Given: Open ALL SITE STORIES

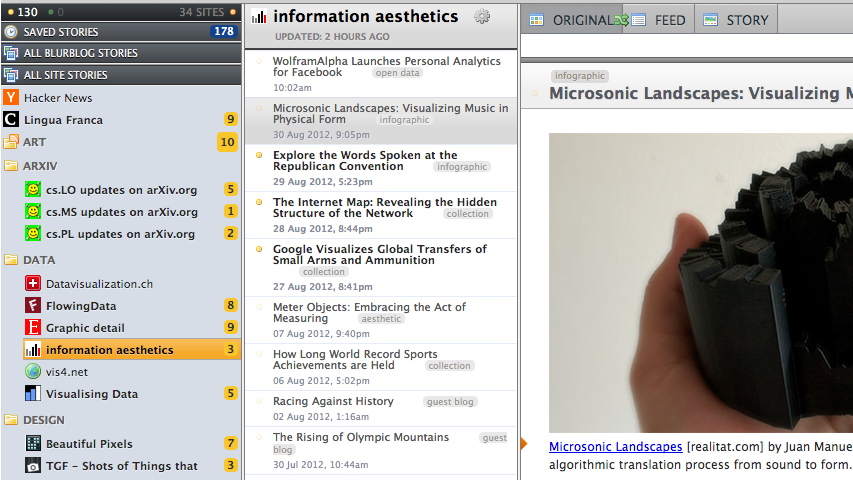Looking at the screenshot, I should point(121,75).
